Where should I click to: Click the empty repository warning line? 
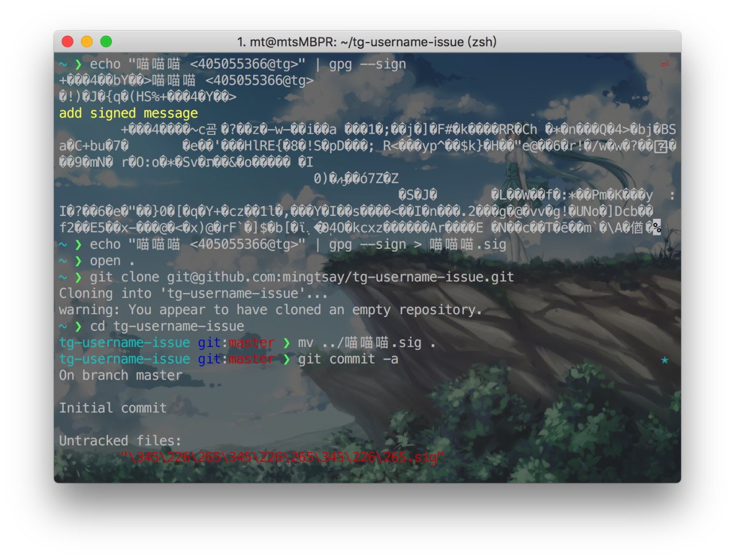click(x=271, y=310)
